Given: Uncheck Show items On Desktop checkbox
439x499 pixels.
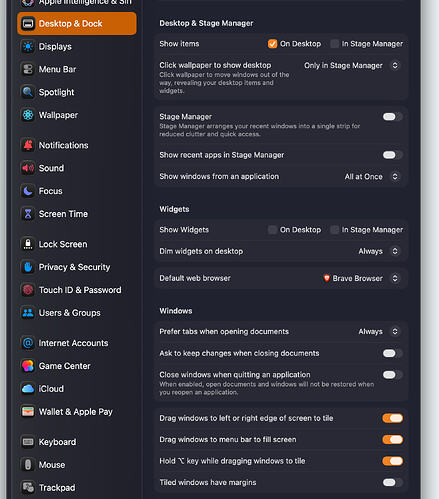Looking at the screenshot, I should (x=272, y=44).
